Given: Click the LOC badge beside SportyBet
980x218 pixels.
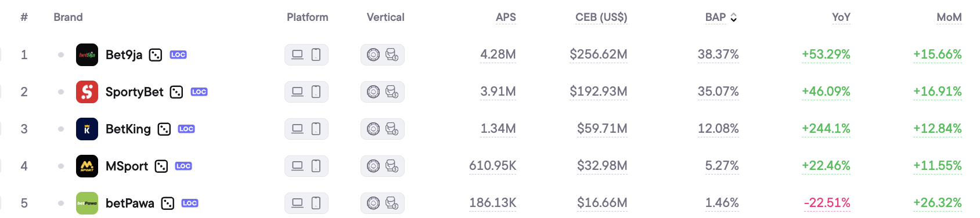Looking at the screenshot, I should (x=199, y=92).
